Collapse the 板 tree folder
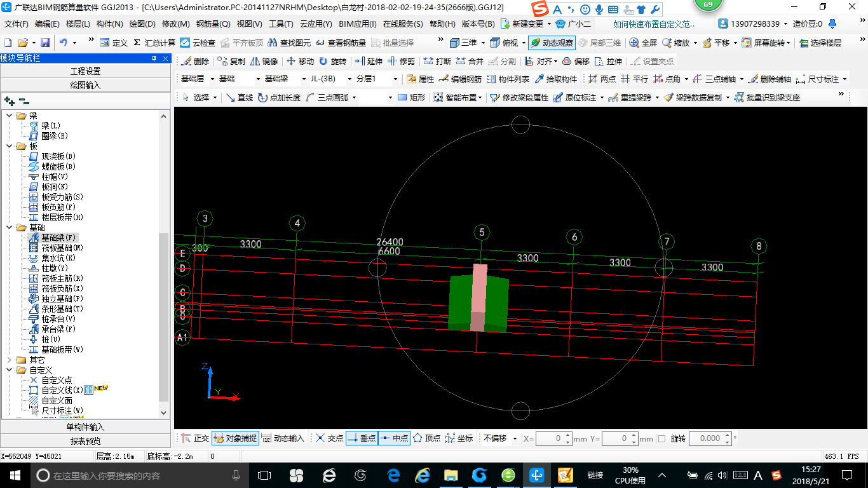The height and width of the screenshot is (488, 868). pyautogui.click(x=10, y=146)
